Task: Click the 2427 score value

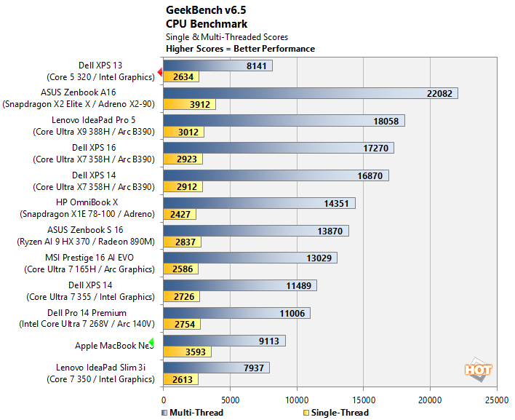Action: pos(180,215)
